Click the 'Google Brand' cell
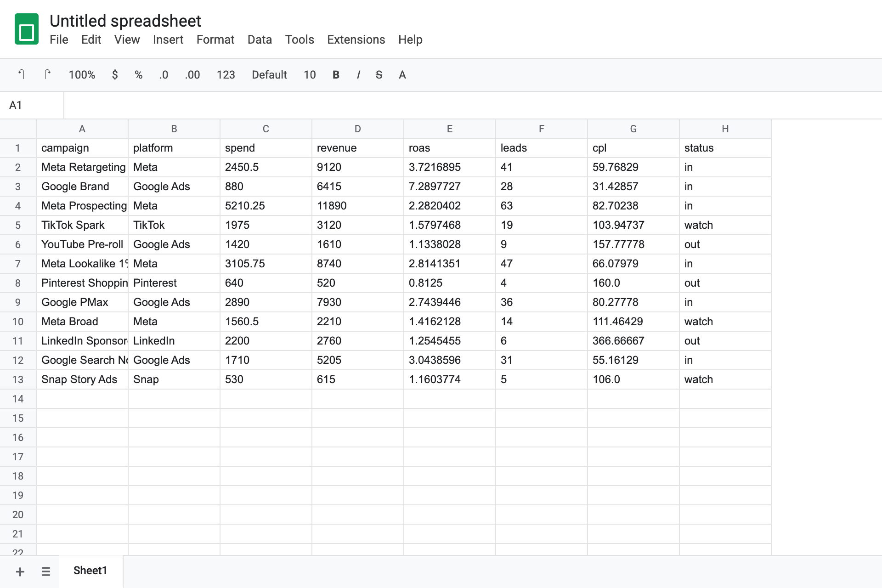This screenshot has height=588, width=882. pos(82,187)
